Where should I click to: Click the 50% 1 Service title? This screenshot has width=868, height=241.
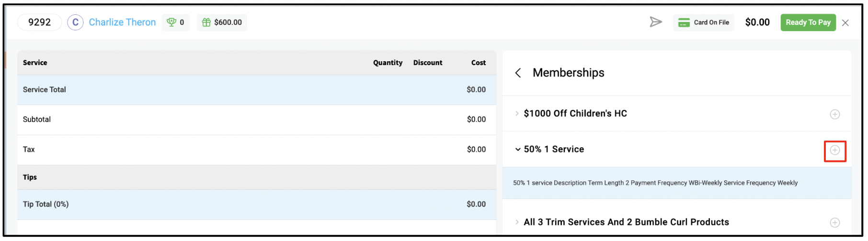click(554, 149)
